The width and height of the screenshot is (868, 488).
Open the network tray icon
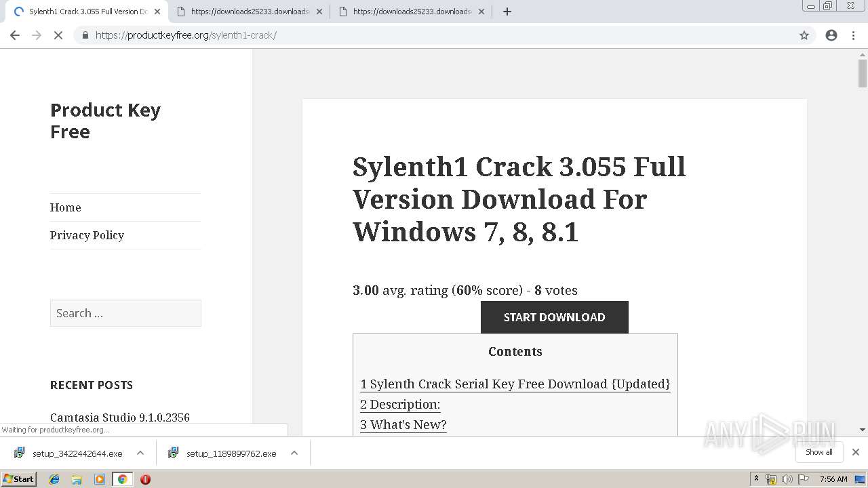(x=771, y=479)
